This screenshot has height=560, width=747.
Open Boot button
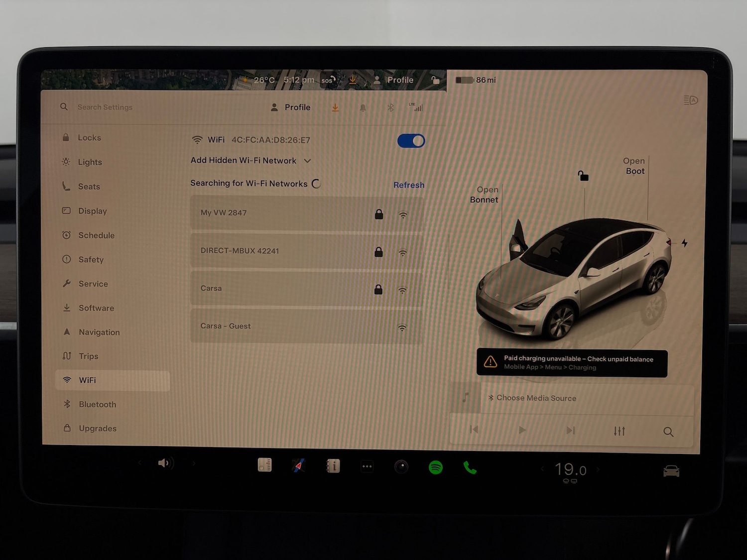[634, 166]
